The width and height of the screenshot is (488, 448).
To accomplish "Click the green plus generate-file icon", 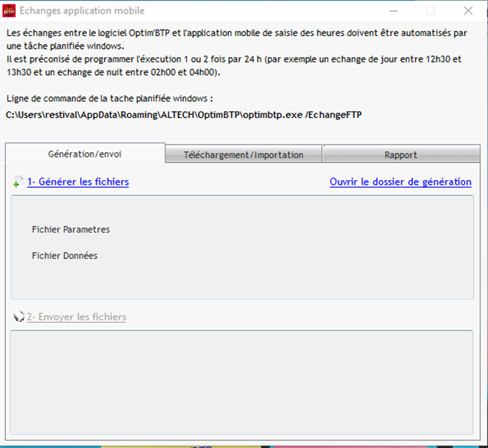I will (17, 182).
